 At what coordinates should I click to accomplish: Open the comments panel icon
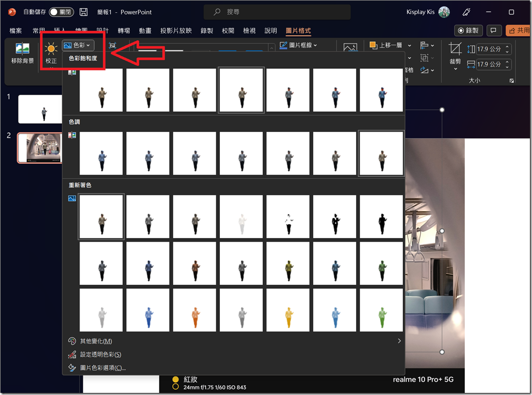[493, 30]
